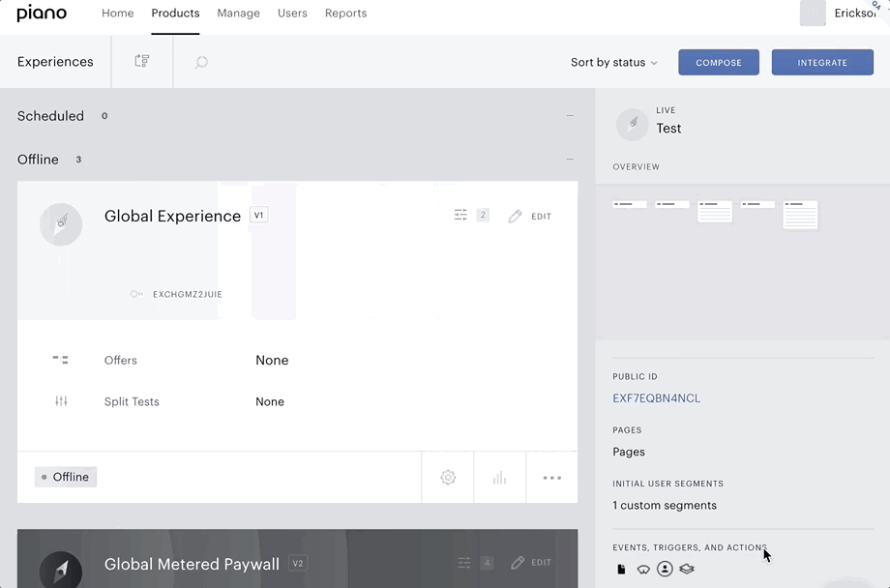Select the last overview page thumbnail

pyautogui.click(x=800, y=215)
